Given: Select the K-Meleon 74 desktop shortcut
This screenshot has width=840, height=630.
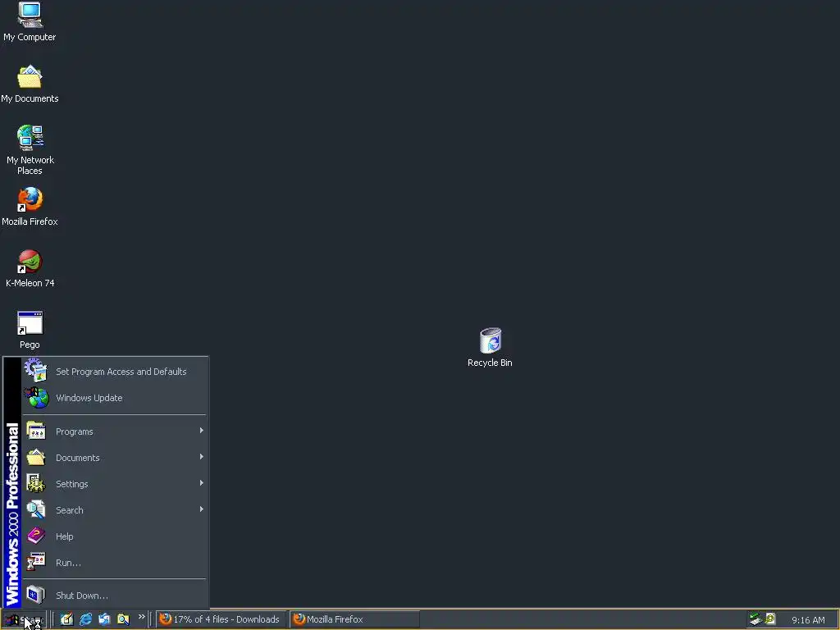Looking at the screenshot, I should (x=30, y=268).
